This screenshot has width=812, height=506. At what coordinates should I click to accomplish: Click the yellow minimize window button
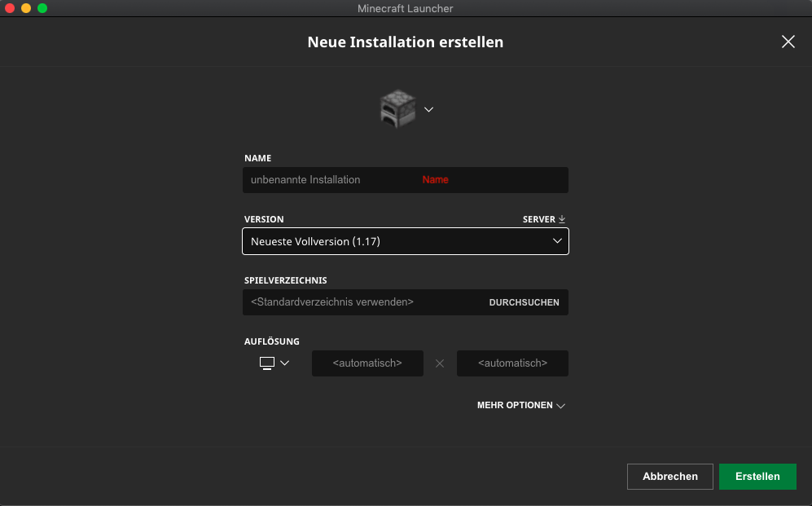[x=26, y=8]
